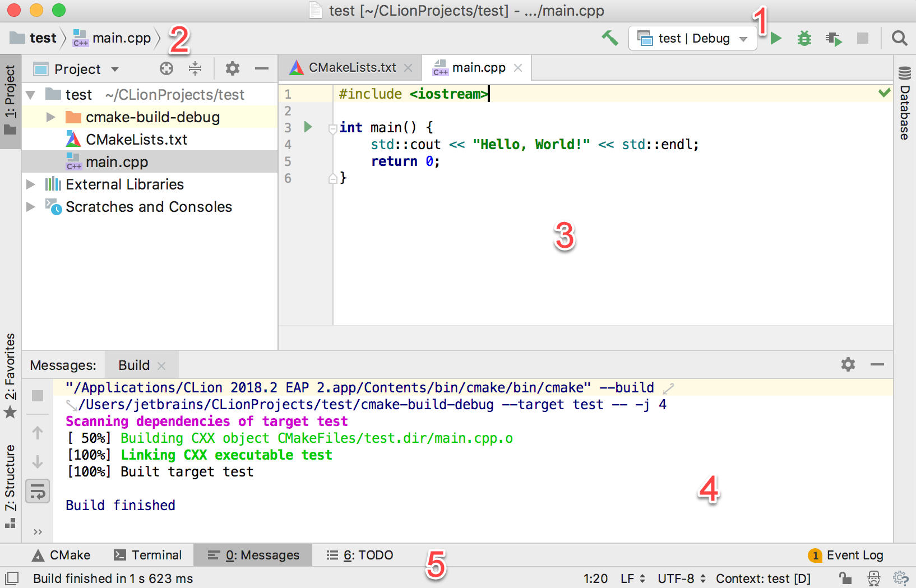The image size is (916, 588).
Task: Expand External Libraries node
Action: click(31, 184)
